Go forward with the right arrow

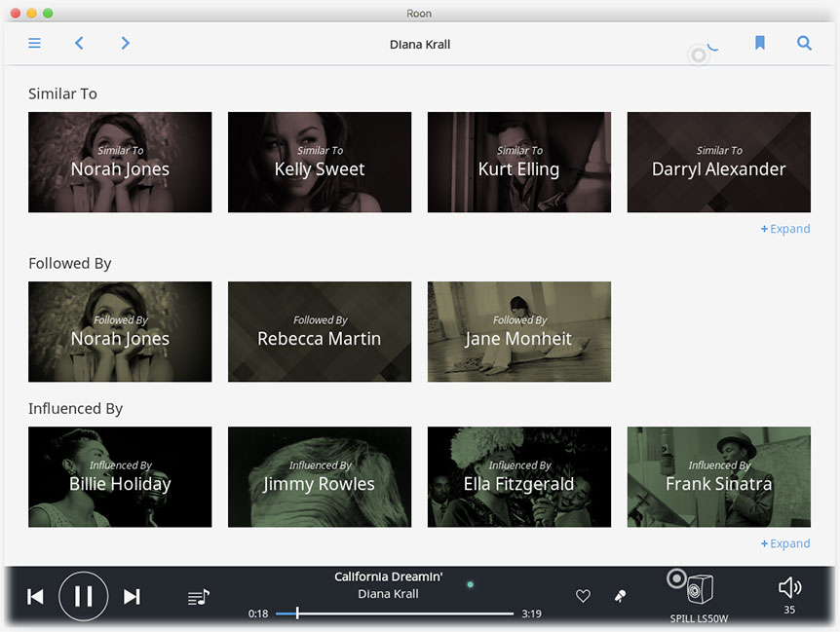click(x=126, y=43)
